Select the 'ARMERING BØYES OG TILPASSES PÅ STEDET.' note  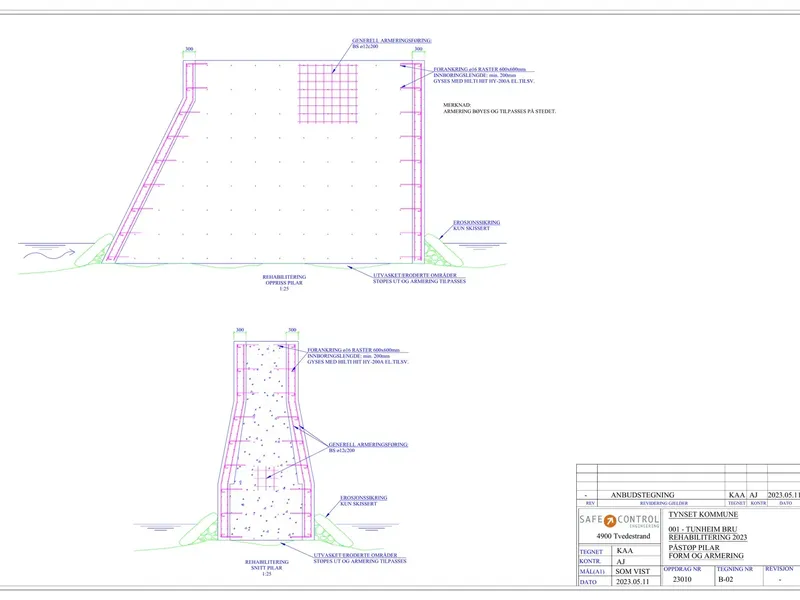point(499,111)
